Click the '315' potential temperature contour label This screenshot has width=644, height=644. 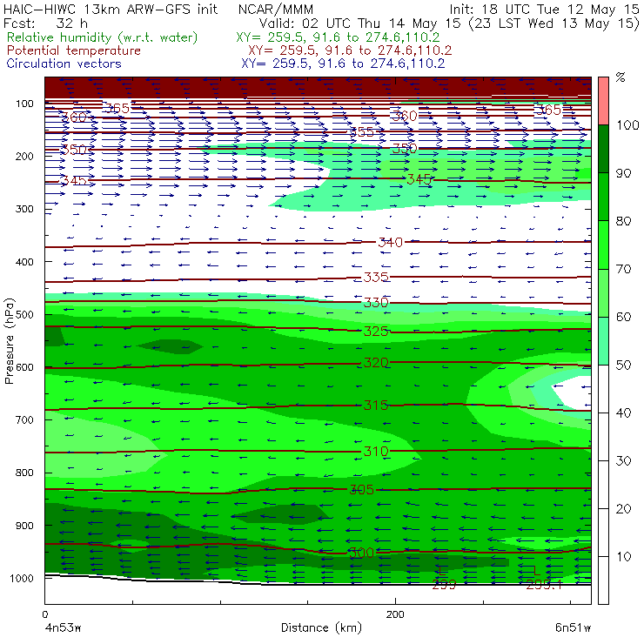[x=376, y=406]
